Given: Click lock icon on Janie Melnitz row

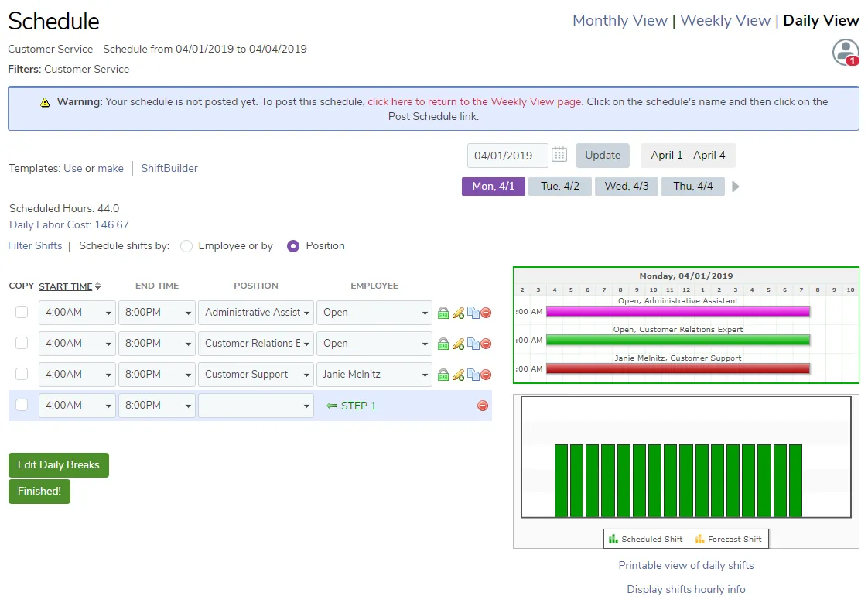Looking at the screenshot, I should pos(443,375).
